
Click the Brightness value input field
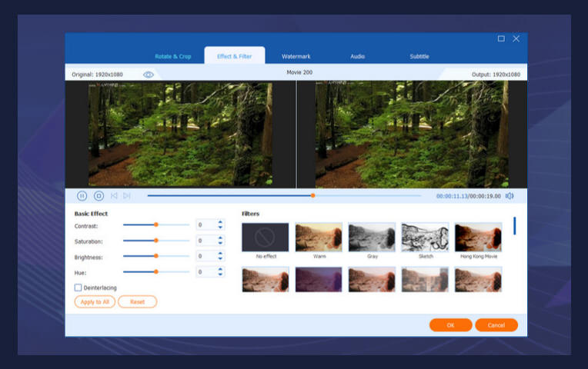[205, 256]
